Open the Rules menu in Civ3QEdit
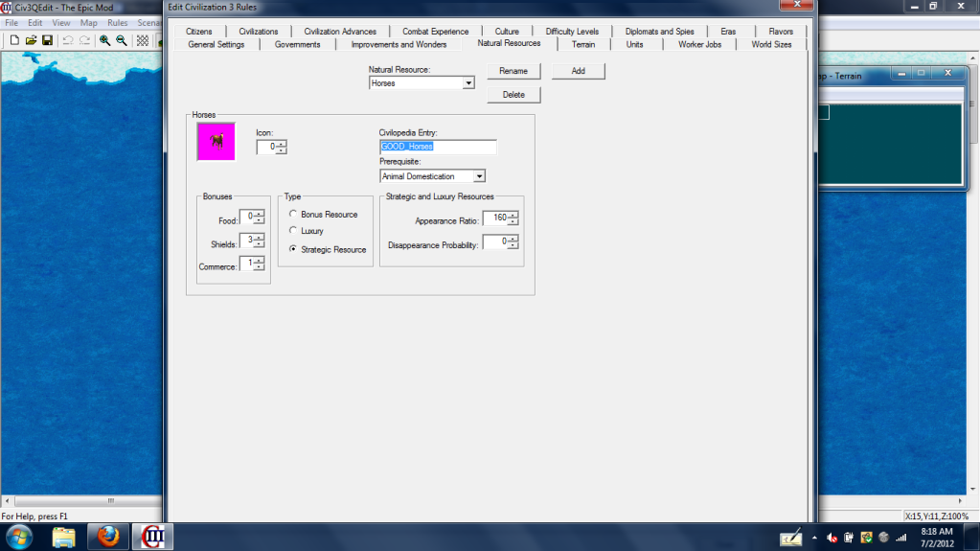Viewport: 980px width, 551px height. pos(118,22)
